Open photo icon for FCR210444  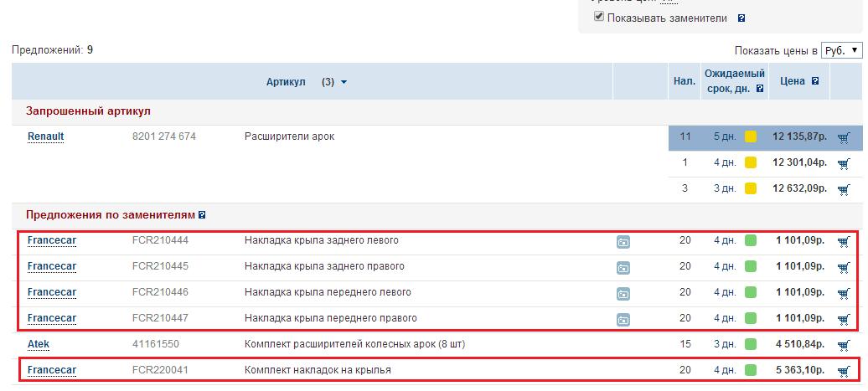coord(623,242)
